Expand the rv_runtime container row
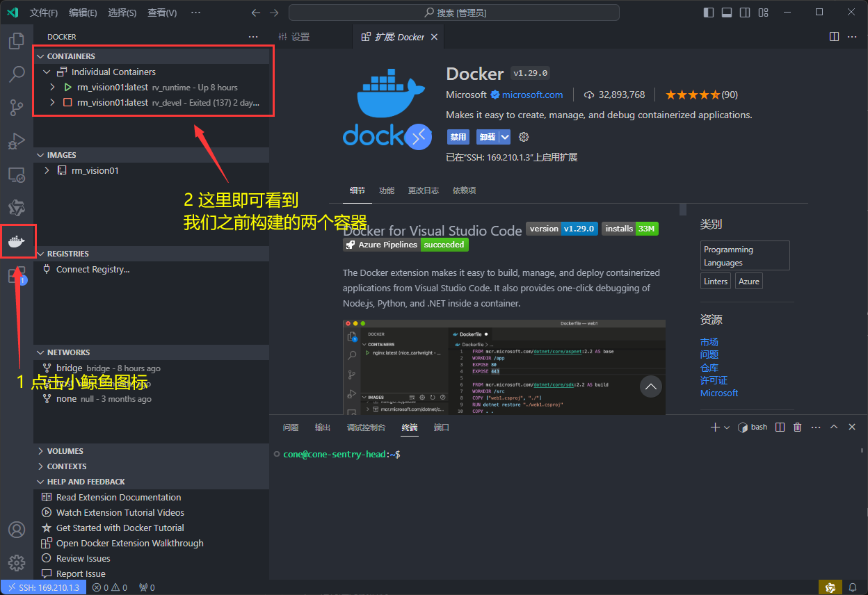This screenshot has height=595, width=868. click(x=52, y=87)
